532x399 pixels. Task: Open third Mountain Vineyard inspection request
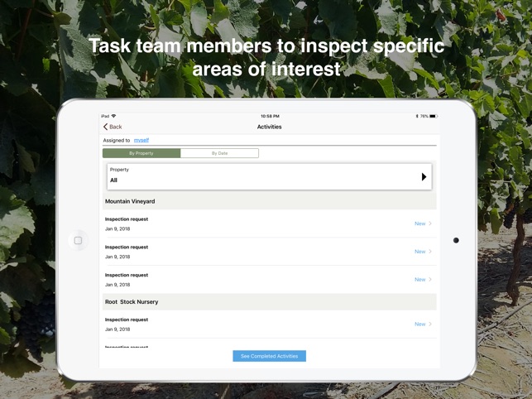click(270, 280)
